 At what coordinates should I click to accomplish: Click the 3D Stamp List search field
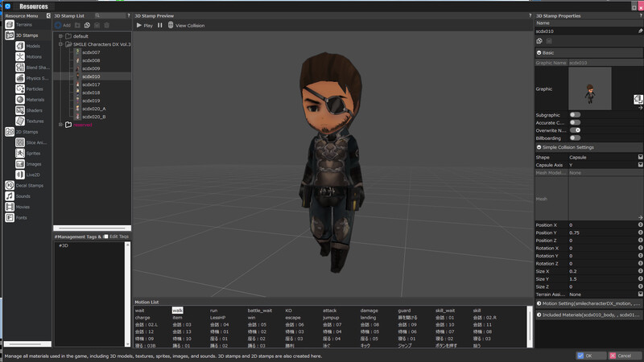(110, 15)
